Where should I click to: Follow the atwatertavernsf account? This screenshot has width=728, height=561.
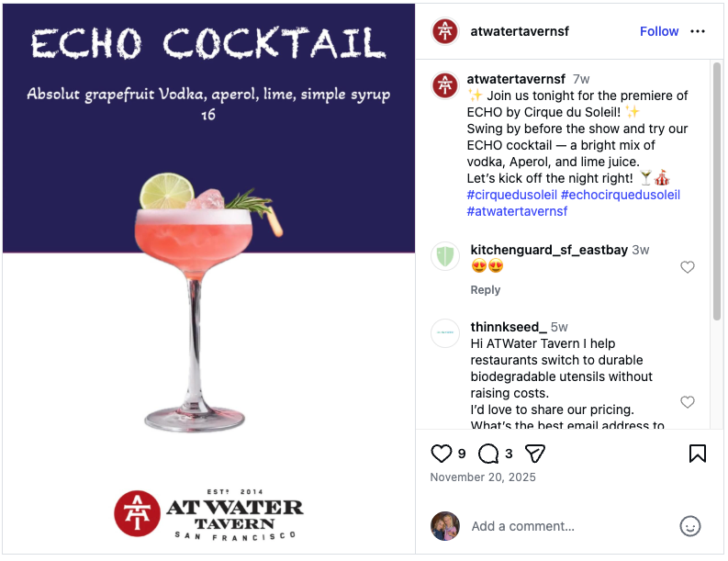coord(659,31)
